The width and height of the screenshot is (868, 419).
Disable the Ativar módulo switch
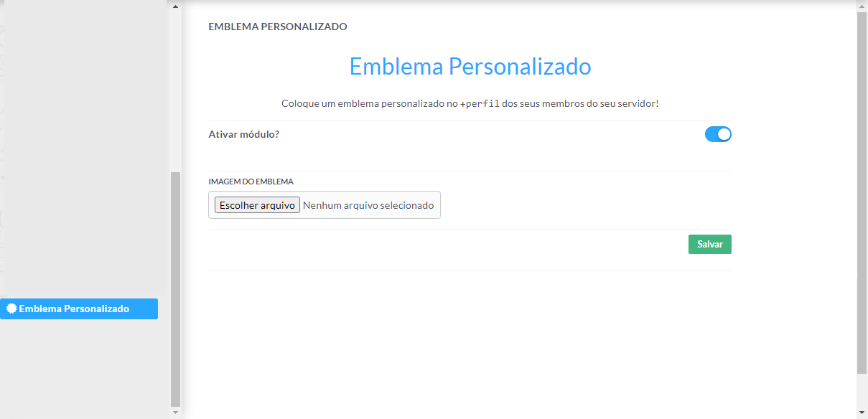pyautogui.click(x=718, y=134)
